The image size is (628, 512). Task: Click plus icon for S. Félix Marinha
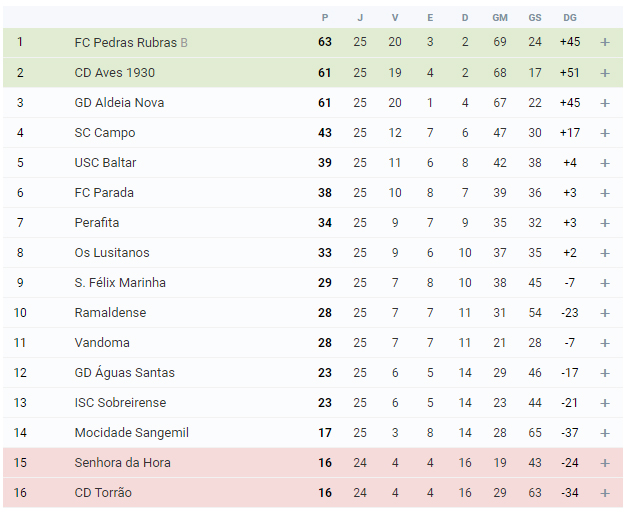(x=605, y=283)
